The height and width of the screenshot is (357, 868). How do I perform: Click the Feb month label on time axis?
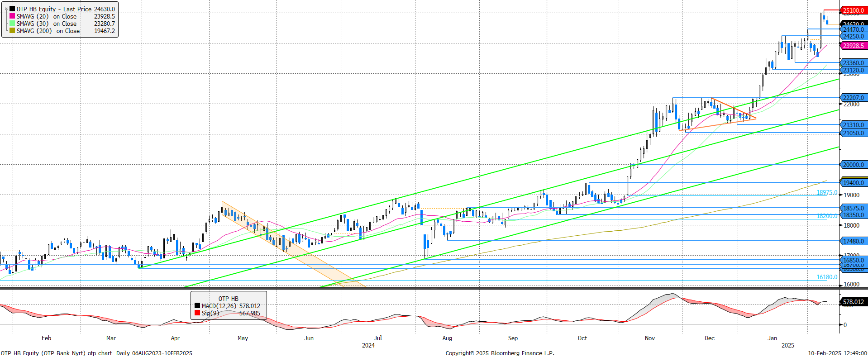[46, 338]
